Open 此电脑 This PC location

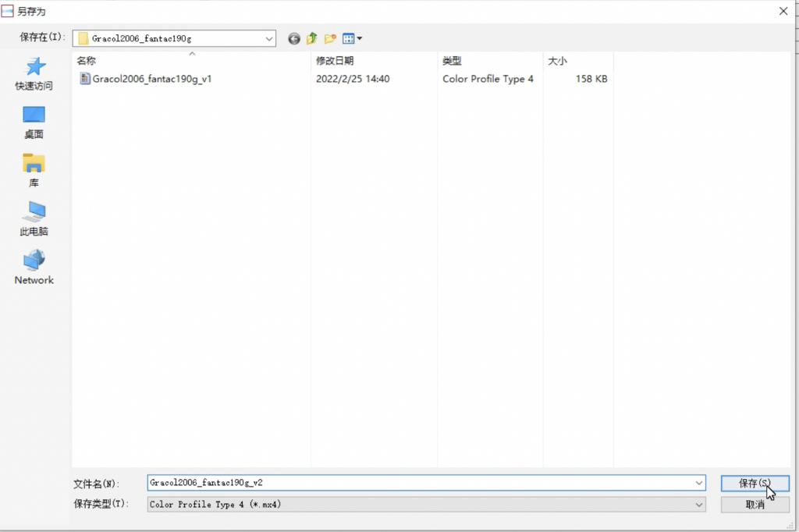pos(34,219)
